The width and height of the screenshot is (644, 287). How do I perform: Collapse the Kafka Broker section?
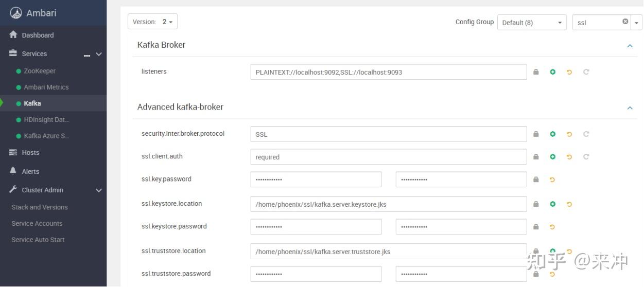[x=630, y=46]
